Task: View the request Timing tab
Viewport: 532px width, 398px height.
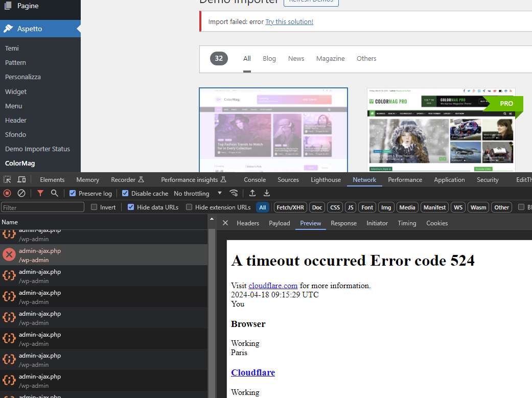Action: (x=407, y=223)
